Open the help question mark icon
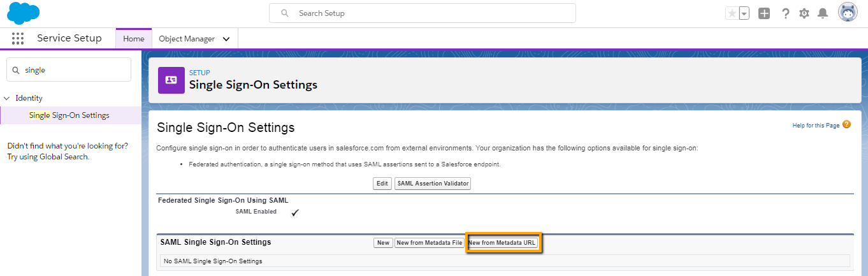This screenshot has height=276, width=868. (786, 13)
